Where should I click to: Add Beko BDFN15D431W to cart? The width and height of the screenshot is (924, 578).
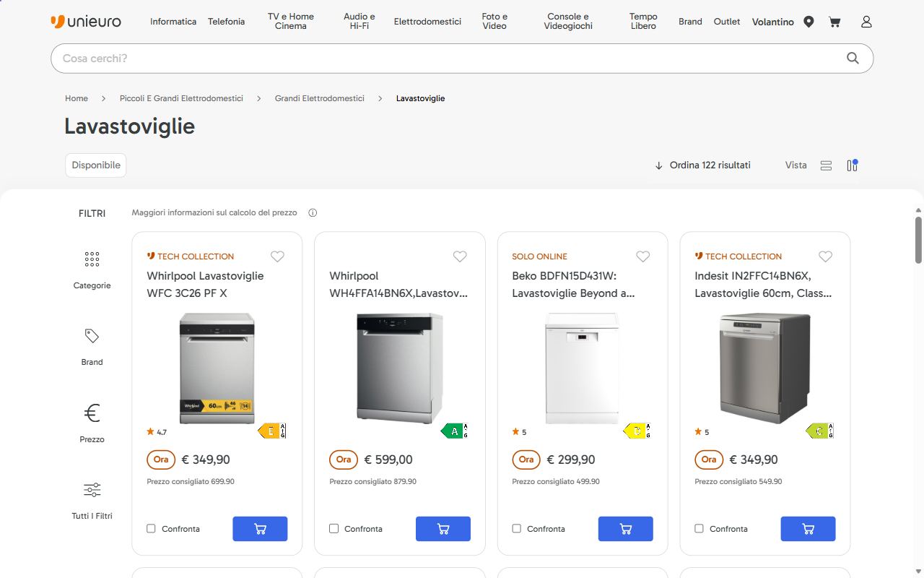point(625,529)
